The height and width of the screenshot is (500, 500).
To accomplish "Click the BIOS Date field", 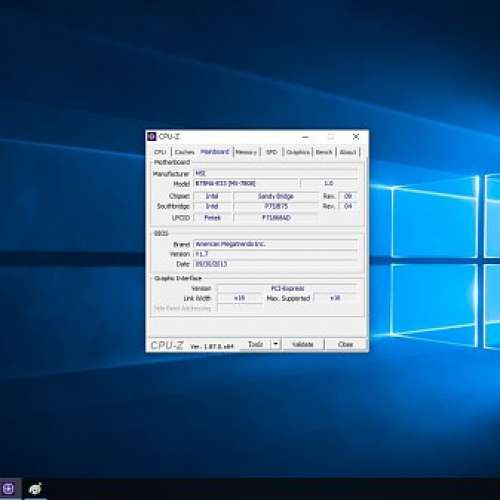I will [x=276, y=264].
